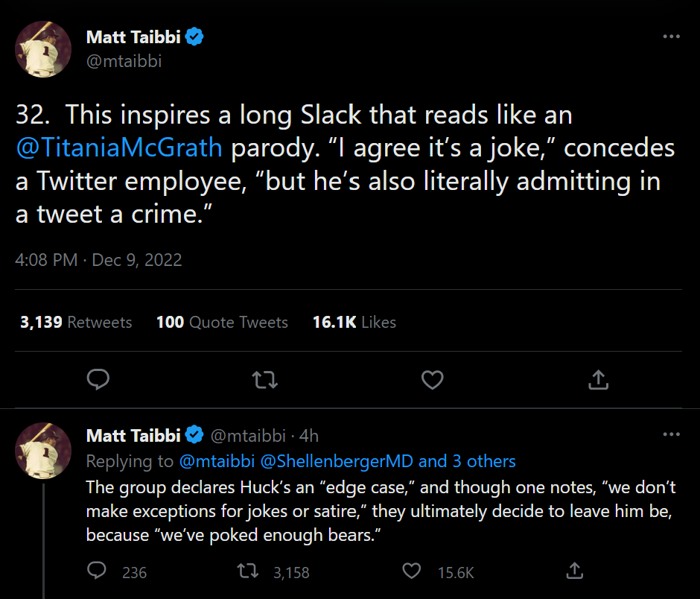Retweet the reply with 3,158 retweets
The image size is (700, 599).
248,571
